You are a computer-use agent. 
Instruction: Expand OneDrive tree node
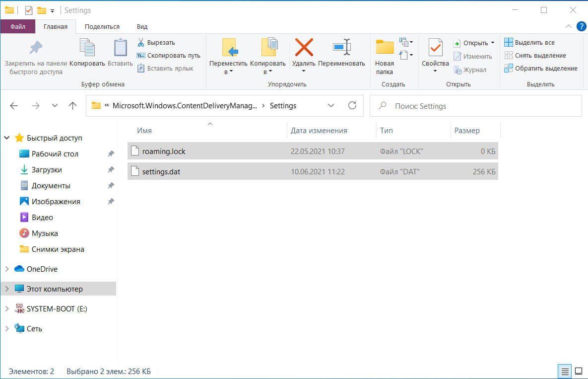coord(7,269)
